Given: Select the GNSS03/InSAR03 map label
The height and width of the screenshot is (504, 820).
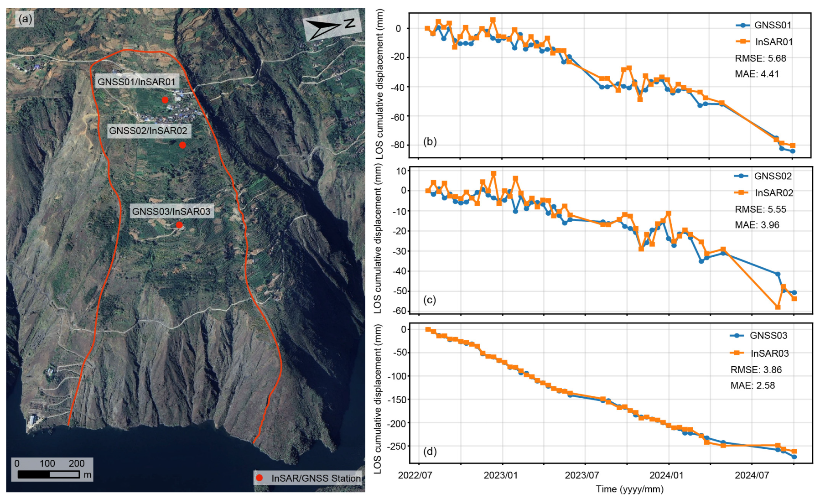Looking at the screenshot, I should [171, 211].
